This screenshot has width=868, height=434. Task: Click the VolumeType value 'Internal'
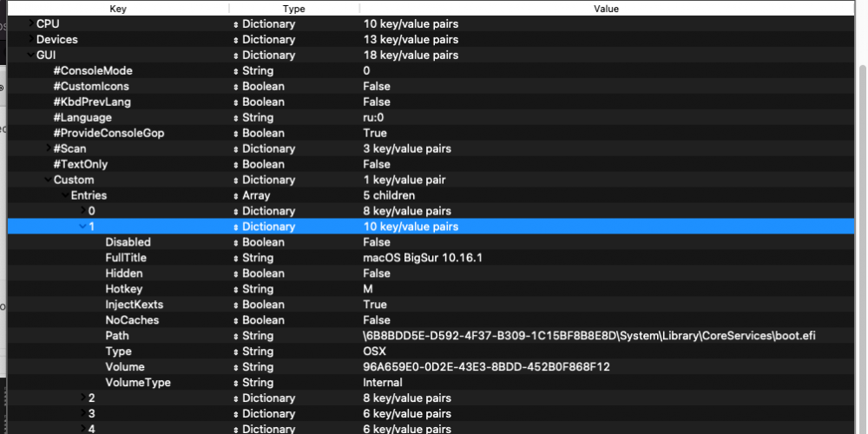point(383,382)
